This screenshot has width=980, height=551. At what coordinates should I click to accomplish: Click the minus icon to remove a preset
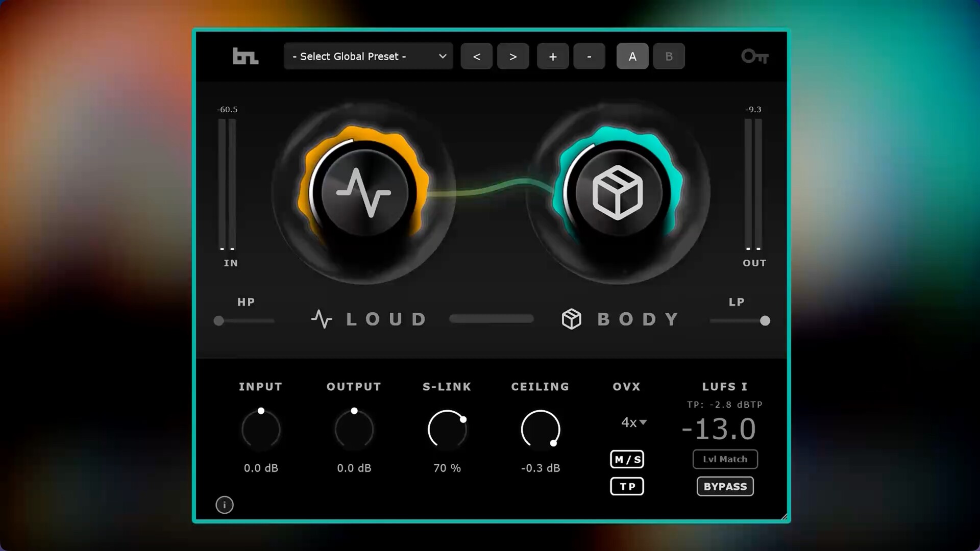589,56
